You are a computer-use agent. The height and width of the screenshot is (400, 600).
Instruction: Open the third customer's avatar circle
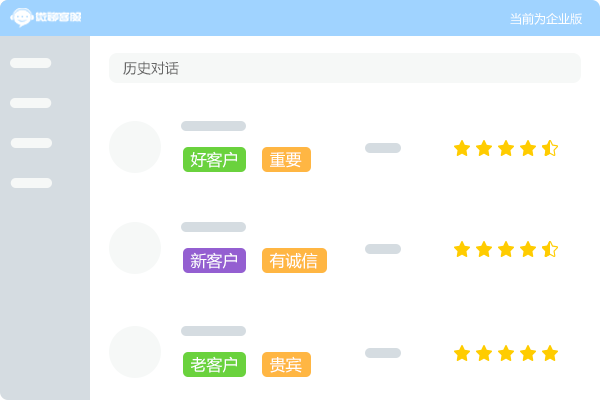click(x=135, y=352)
